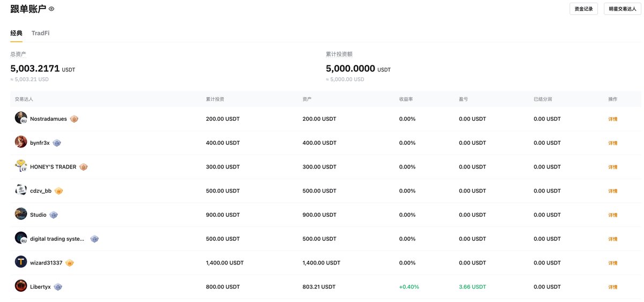
Task: Click the 累计投资额 label
Action: pos(339,54)
